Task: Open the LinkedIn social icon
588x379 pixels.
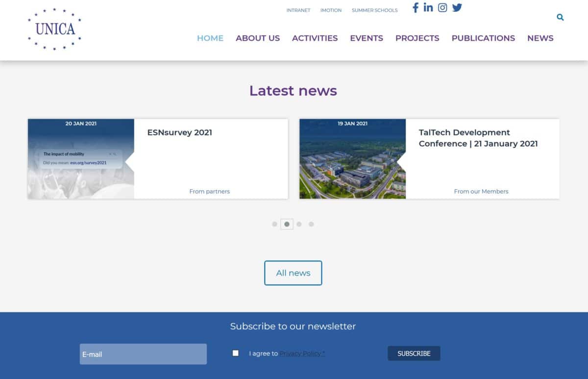Action: 428,8
